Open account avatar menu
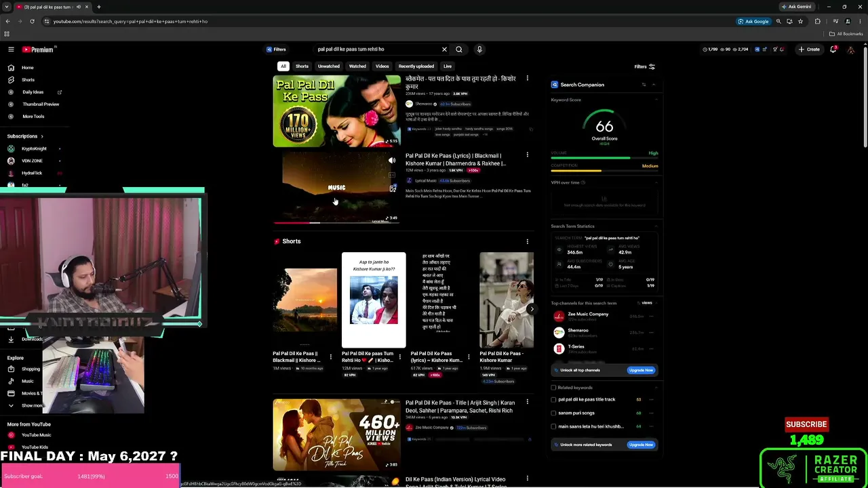This screenshot has width=868, height=488. (x=851, y=49)
